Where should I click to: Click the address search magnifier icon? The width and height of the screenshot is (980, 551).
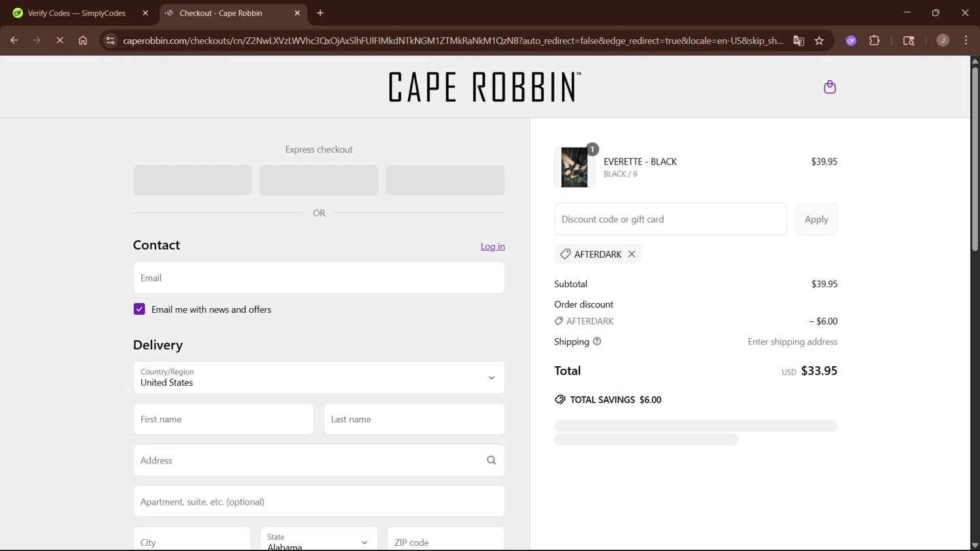(491, 460)
